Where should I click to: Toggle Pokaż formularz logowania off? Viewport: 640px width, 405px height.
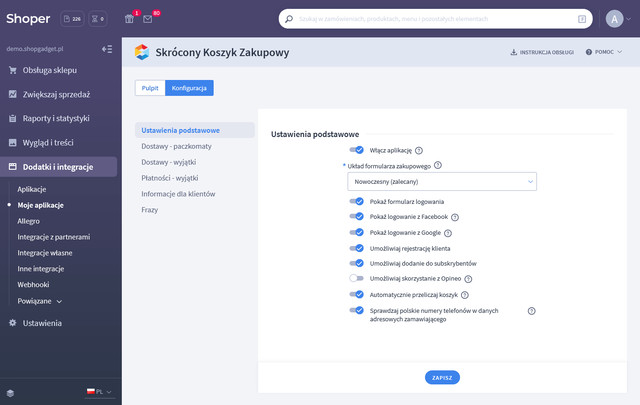pos(356,201)
